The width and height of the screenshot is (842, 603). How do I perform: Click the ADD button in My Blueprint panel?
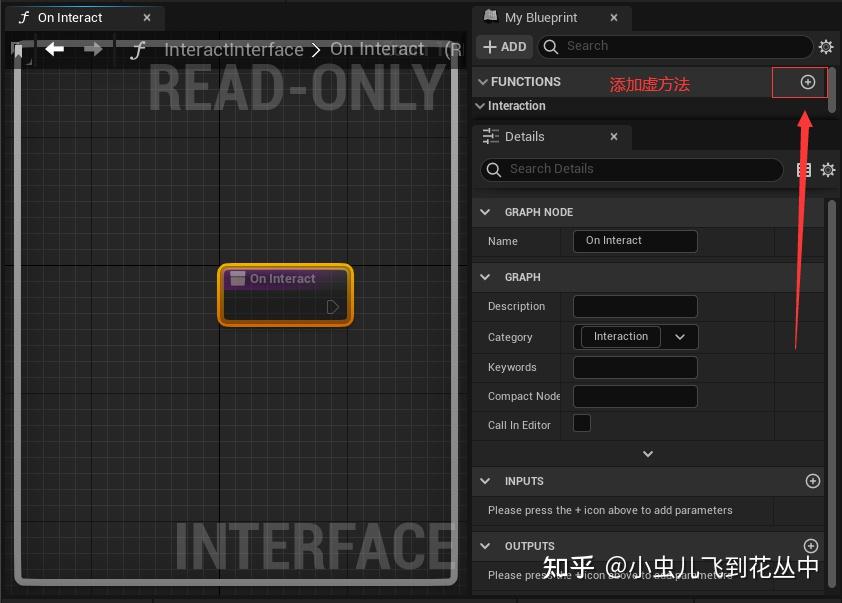504,46
